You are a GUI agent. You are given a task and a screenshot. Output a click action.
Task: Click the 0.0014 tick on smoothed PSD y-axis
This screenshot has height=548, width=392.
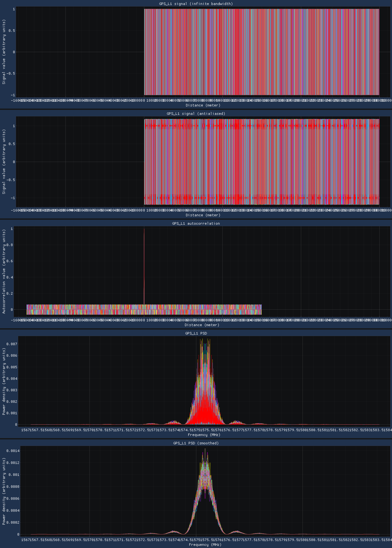[13, 451]
